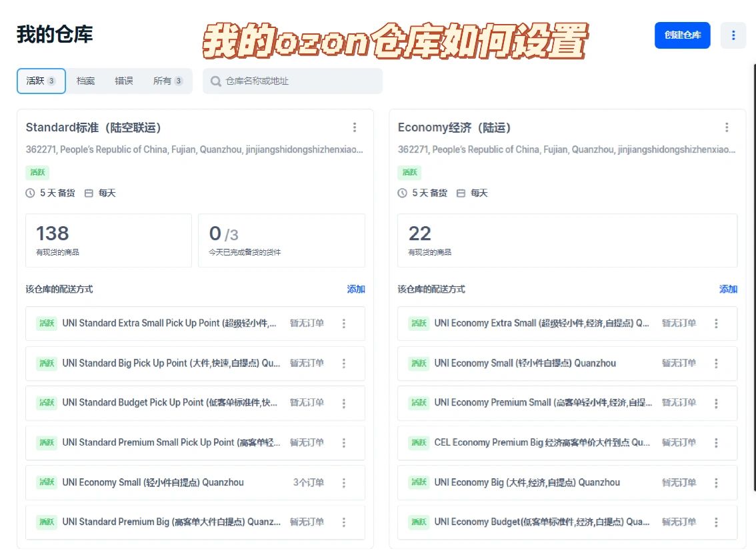Select the UNI Economy Big (大件,经济,自提点) name
This screenshot has width=756, height=555.
[x=527, y=482]
